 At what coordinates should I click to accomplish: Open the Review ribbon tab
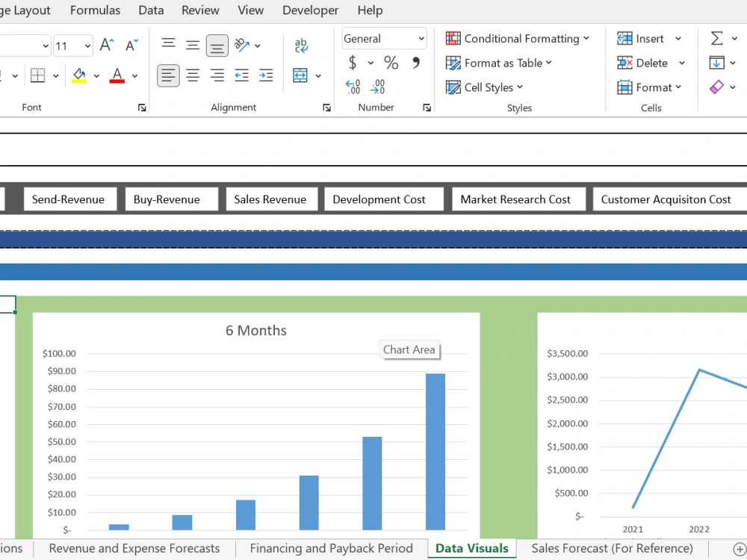tap(200, 10)
